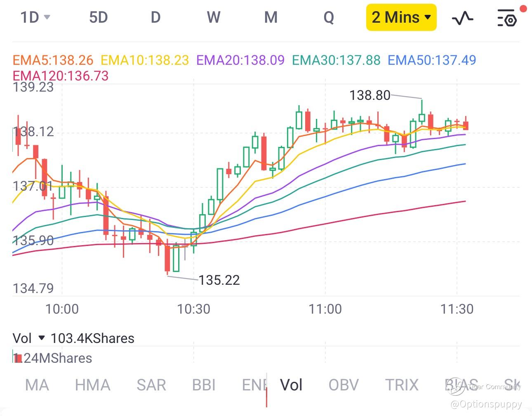The height and width of the screenshot is (416, 532).
Task: Select the W weekly timeframe
Action: tap(213, 17)
